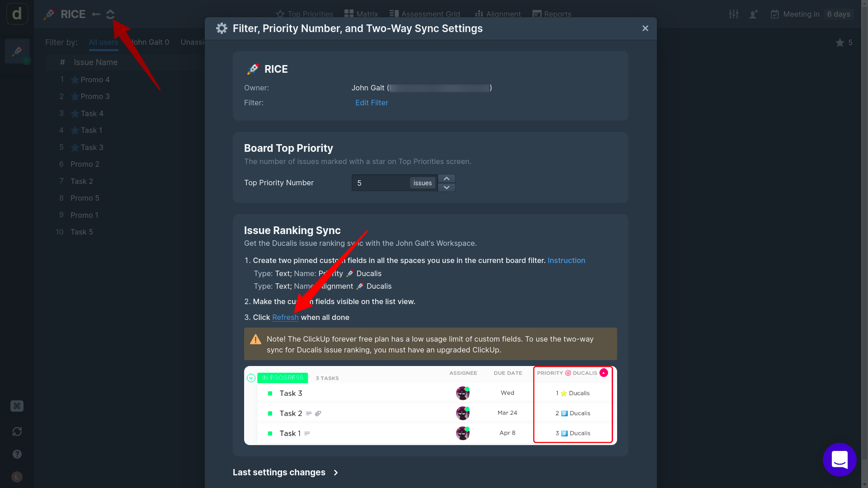Open the command shortcut icon in sidebar
The height and width of the screenshot is (488, 868).
click(17, 406)
